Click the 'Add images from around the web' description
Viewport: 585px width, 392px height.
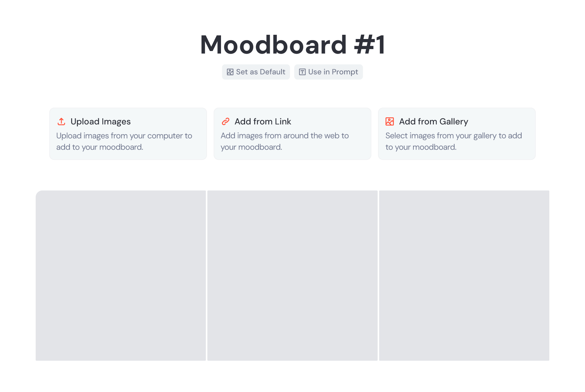tap(285, 141)
